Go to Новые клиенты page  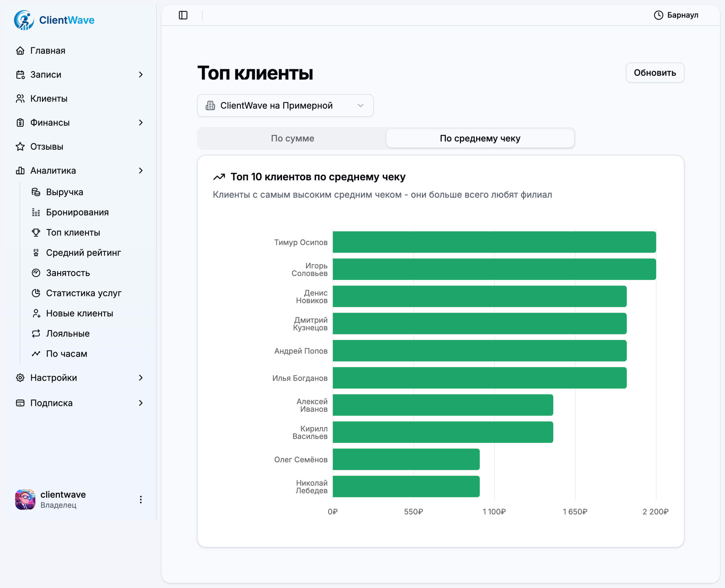79,313
